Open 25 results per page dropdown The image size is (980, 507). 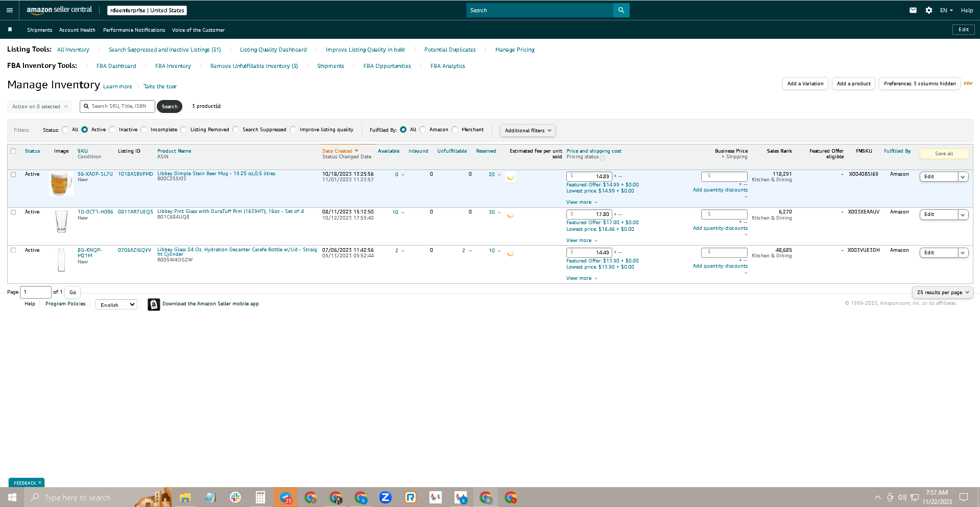942,293
